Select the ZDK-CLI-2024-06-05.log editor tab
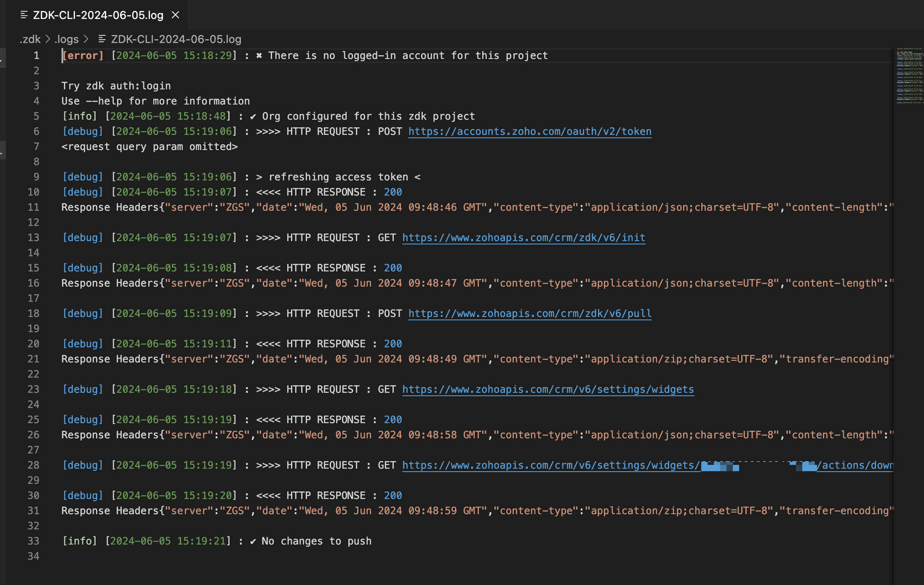Screen dimensions: 924x585 point(98,15)
